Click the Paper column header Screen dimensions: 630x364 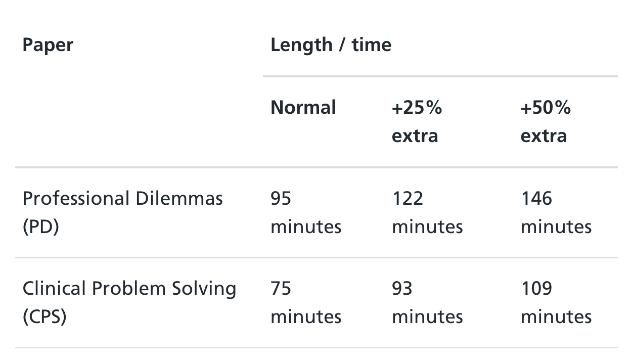pyautogui.click(x=48, y=45)
